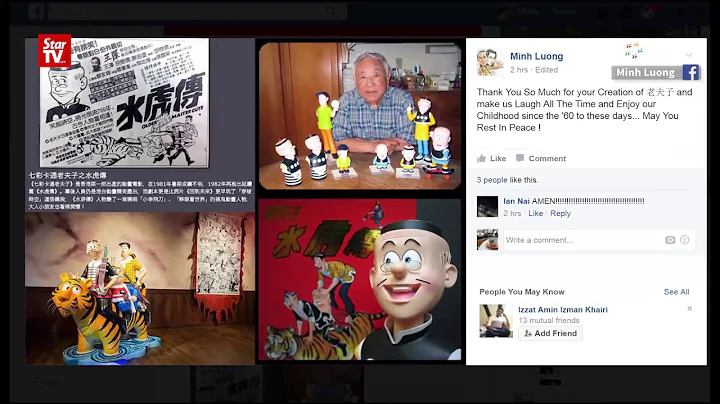This screenshot has height=404, width=720.
Task: Open Minh Luong's profile name link
Action: pos(536,56)
